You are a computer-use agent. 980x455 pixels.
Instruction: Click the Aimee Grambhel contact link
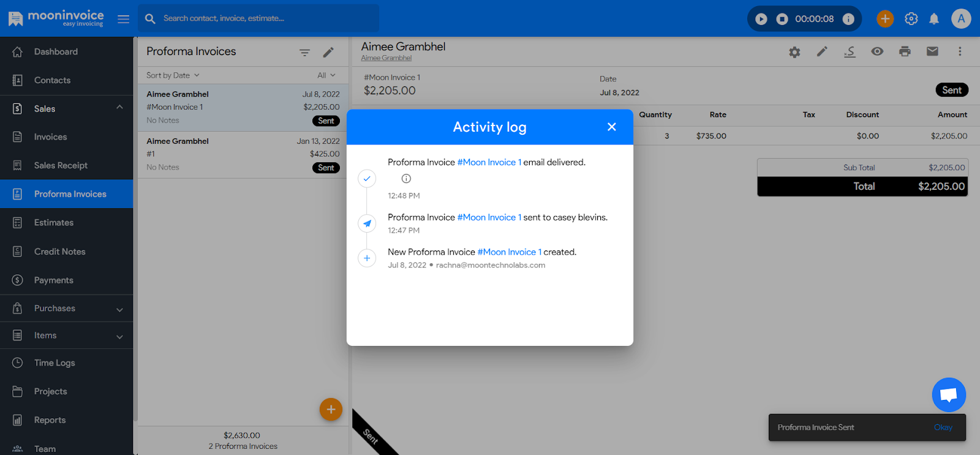[386, 58]
